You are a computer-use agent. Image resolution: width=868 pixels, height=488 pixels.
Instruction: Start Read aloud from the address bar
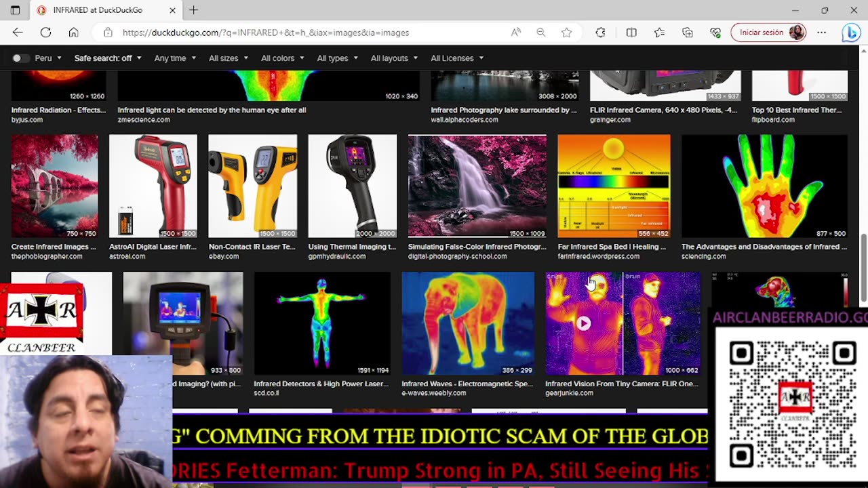pos(516,33)
